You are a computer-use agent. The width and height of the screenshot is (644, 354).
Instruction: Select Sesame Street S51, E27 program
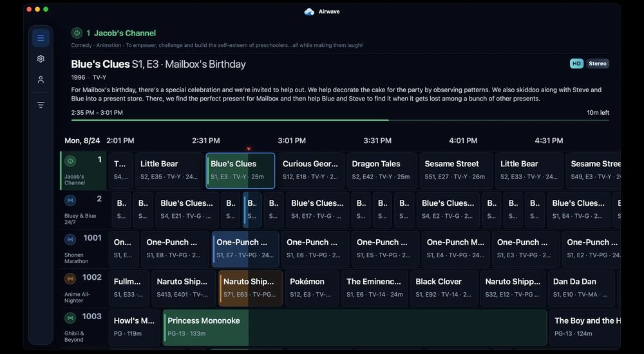(x=457, y=171)
